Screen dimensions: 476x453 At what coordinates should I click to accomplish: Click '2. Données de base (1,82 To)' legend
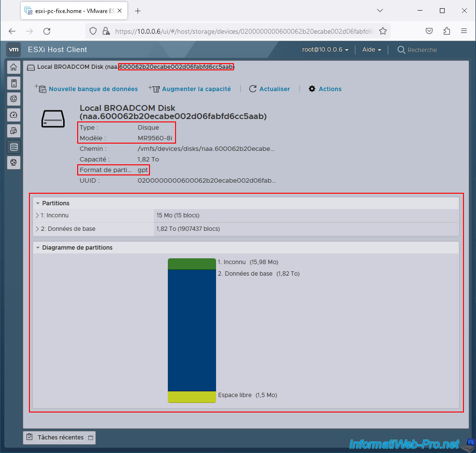258,273
